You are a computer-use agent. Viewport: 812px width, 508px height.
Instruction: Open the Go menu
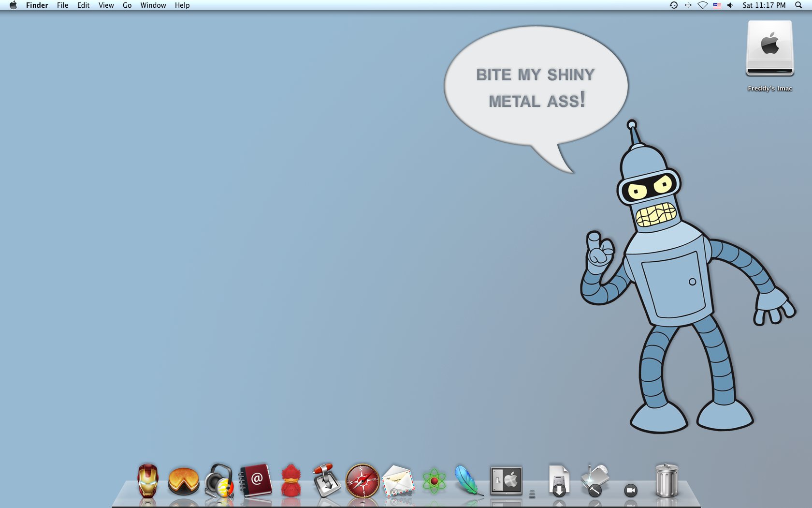126,5
